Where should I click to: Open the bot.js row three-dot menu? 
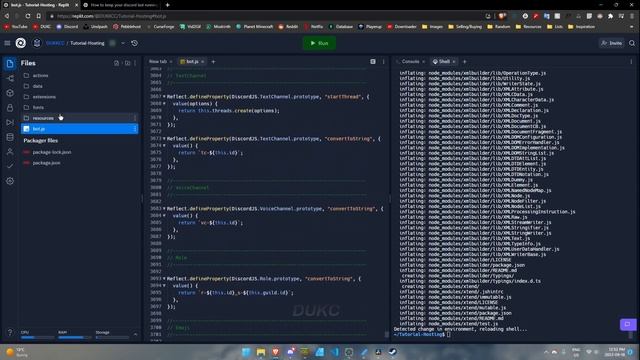(135, 129)
